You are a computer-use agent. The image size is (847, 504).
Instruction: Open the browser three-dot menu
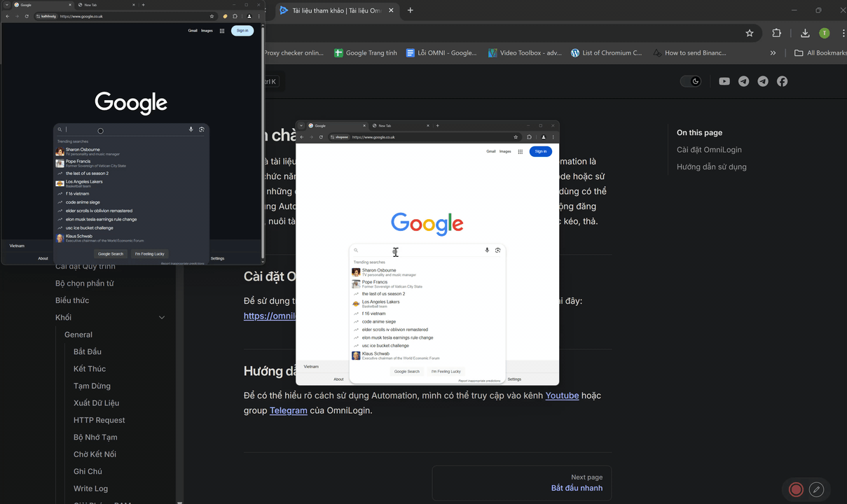(843, 33)
